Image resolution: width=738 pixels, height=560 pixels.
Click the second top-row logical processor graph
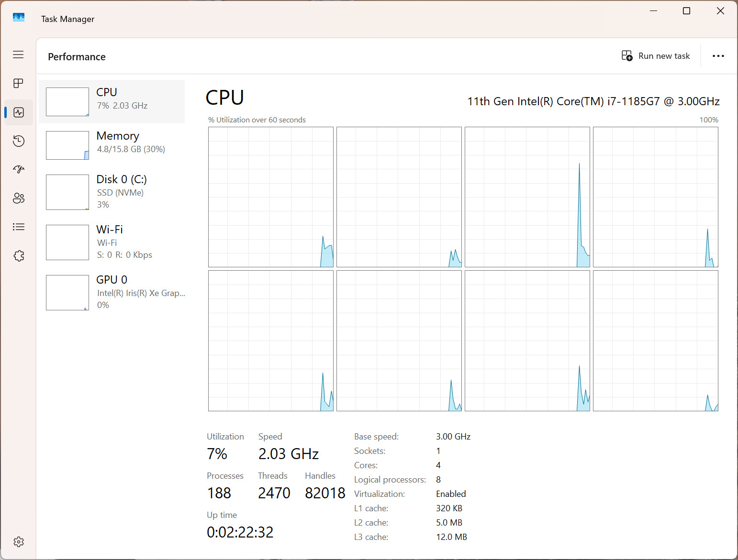[x=399, y=197]
